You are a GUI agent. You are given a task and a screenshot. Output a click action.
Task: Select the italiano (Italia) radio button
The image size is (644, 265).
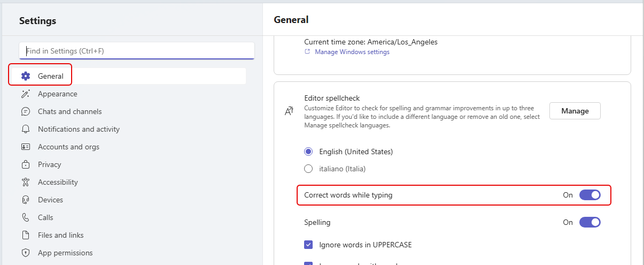tap(308, 169)
